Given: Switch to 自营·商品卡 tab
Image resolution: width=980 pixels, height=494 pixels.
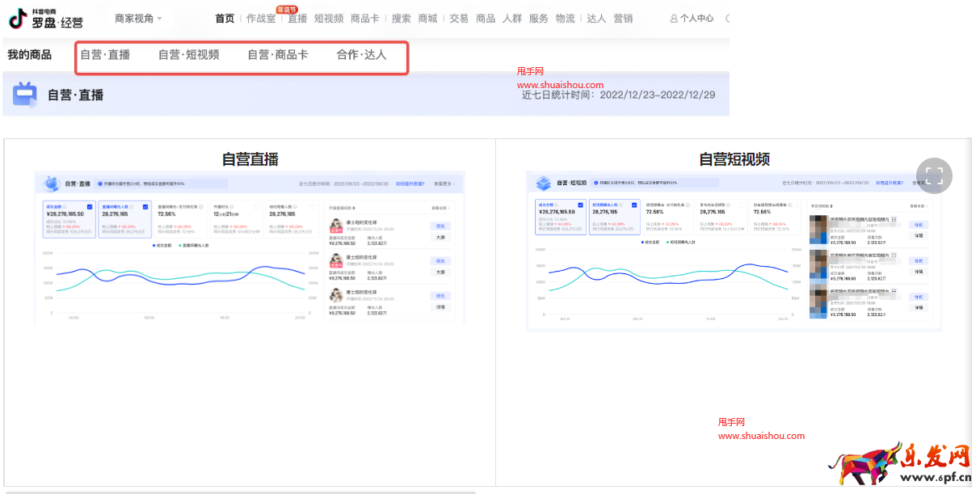Looking at the screenshot, I should pos(278,55).
